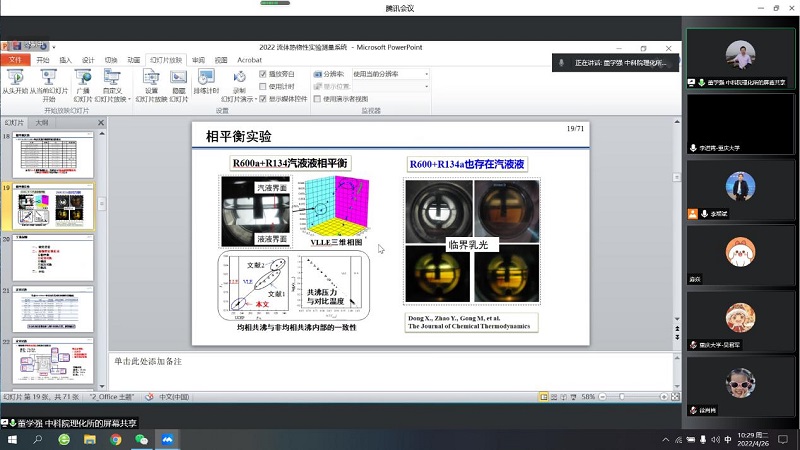Image resolution: width=800 pixels, height=450 pixels.
Task: Switch to the Outline pane tab
Action: [x=42, y=122]
